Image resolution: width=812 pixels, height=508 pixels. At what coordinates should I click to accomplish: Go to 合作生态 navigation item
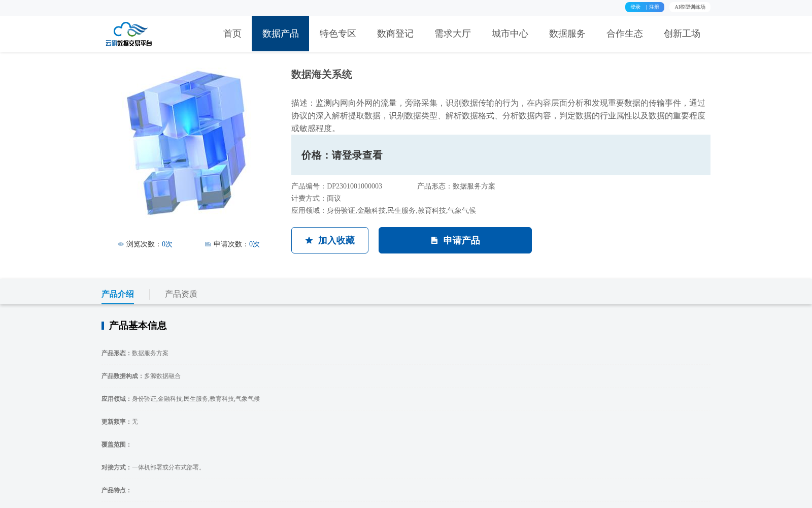624,34
